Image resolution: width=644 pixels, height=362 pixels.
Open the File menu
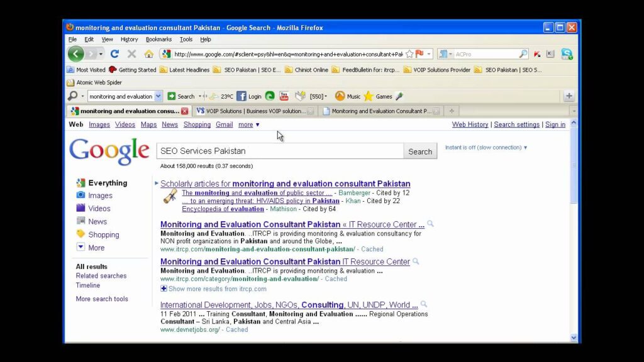[73, 40]
